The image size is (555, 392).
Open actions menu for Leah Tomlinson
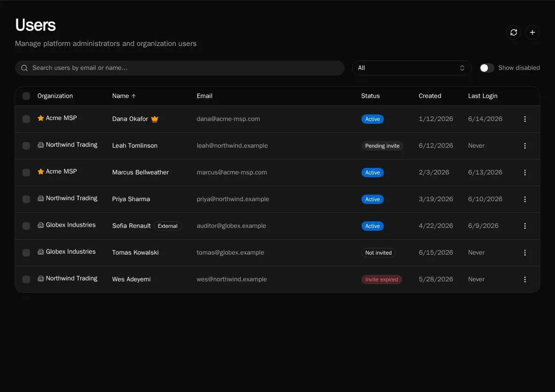click(525, 146)
